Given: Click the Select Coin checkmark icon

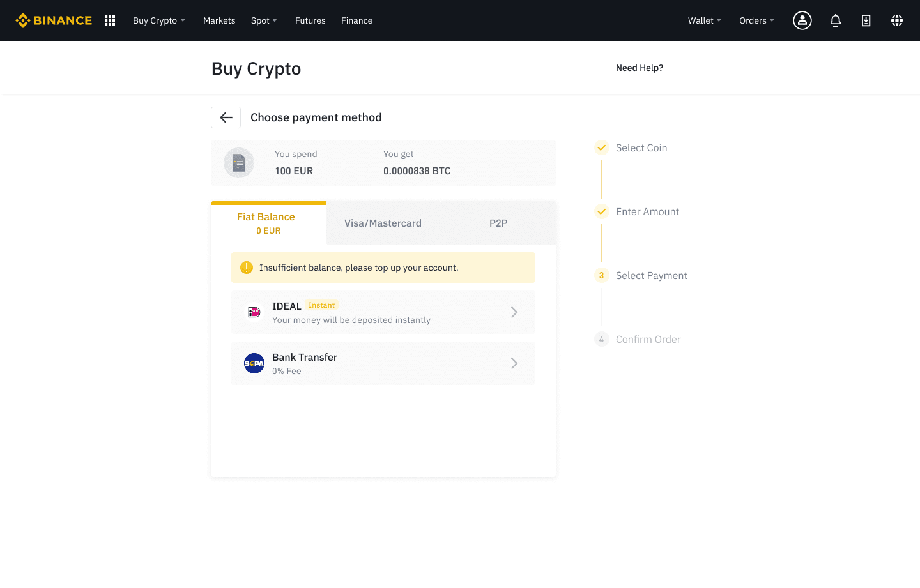Looking at the screenshot, I should coord(602,147).
